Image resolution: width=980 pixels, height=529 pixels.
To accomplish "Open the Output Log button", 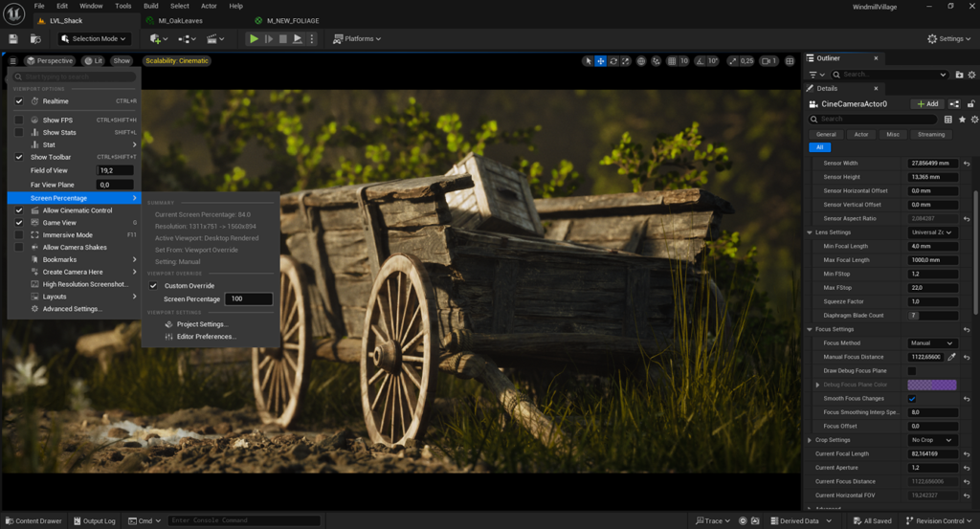I will click(95, 521).
